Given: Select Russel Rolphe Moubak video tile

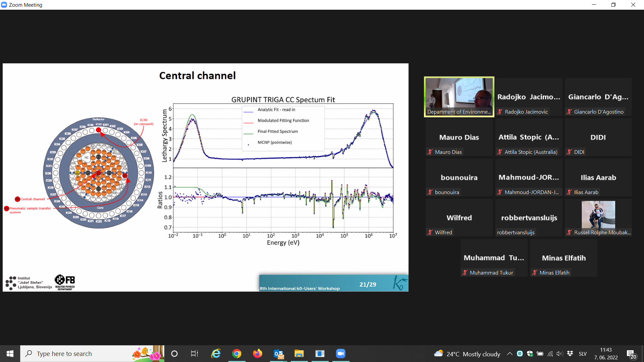Looking at the screenshot, I should point(598,218).
